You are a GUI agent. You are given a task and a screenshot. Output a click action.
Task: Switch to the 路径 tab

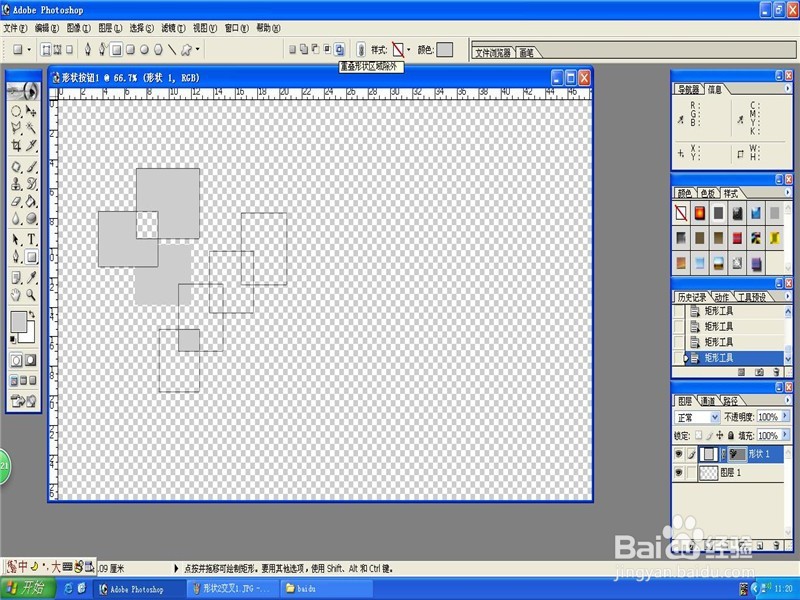coord(730,401)
